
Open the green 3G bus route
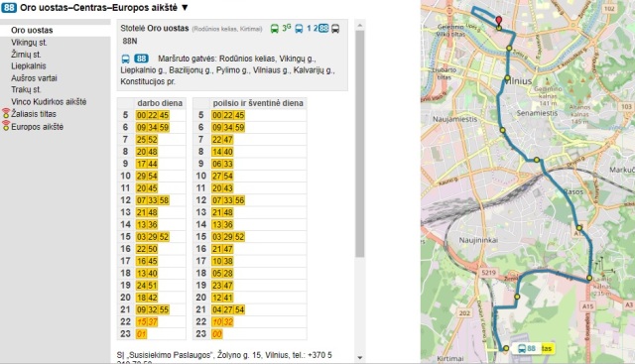[287, 28]
